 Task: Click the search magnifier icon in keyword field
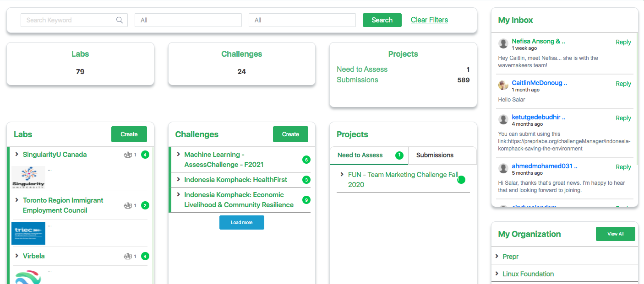point(120,20)
